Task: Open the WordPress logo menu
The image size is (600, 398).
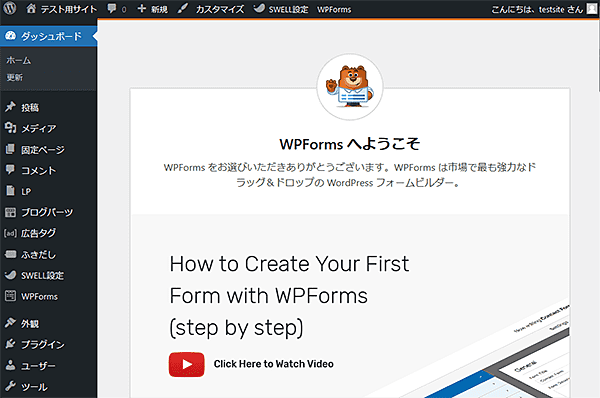Action: coord(10,8)
